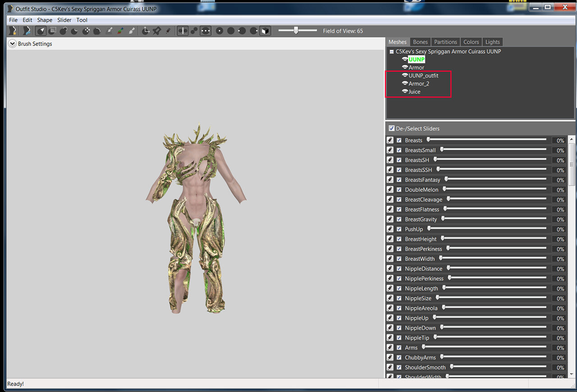577x392 pixels.
Task: Activate the Transform tool icon
Action: point(146,31)
